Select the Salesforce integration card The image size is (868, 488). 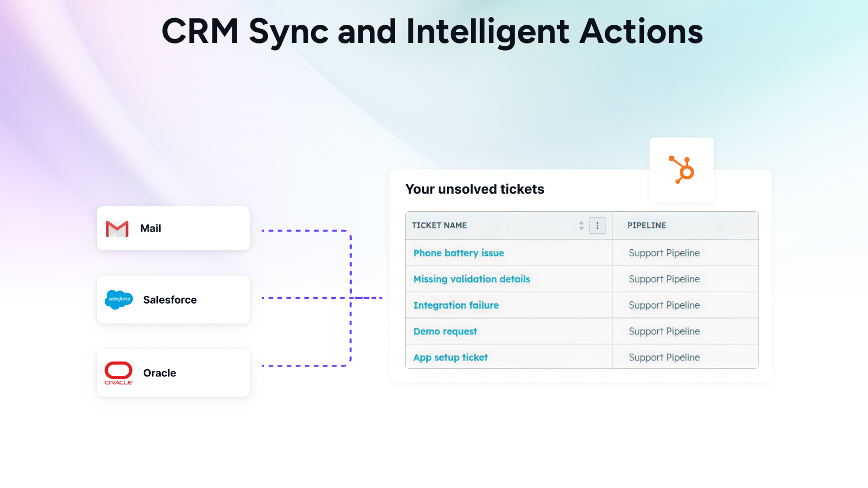coord(173,300)
